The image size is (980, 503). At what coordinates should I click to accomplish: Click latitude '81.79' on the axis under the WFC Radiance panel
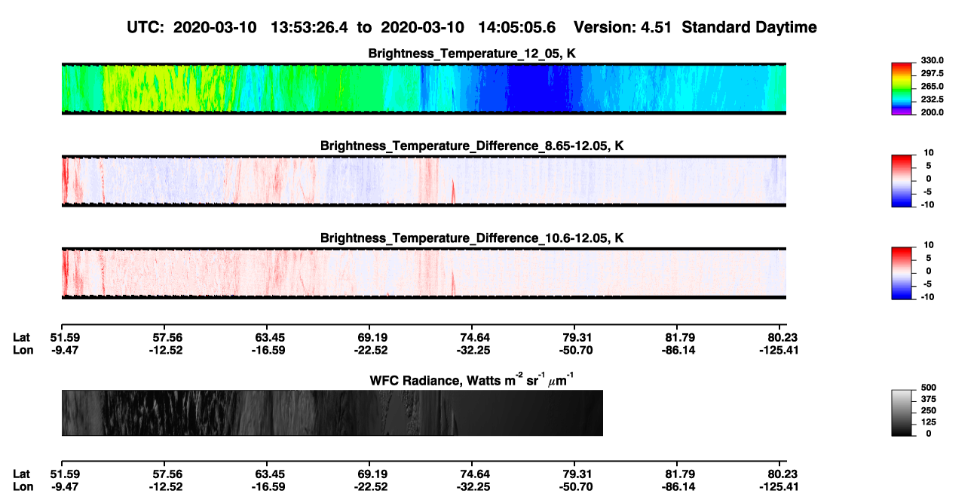(680, 474)
